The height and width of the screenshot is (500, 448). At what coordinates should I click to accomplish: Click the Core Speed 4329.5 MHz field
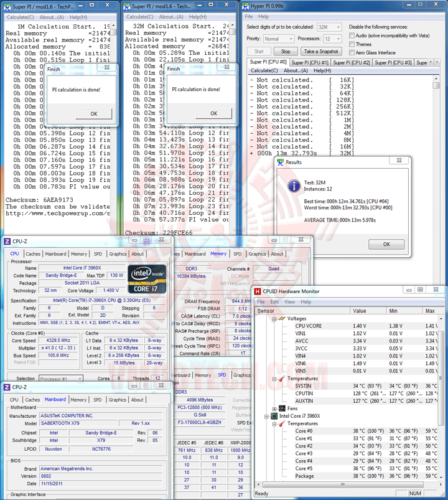(x=58, y=340)
